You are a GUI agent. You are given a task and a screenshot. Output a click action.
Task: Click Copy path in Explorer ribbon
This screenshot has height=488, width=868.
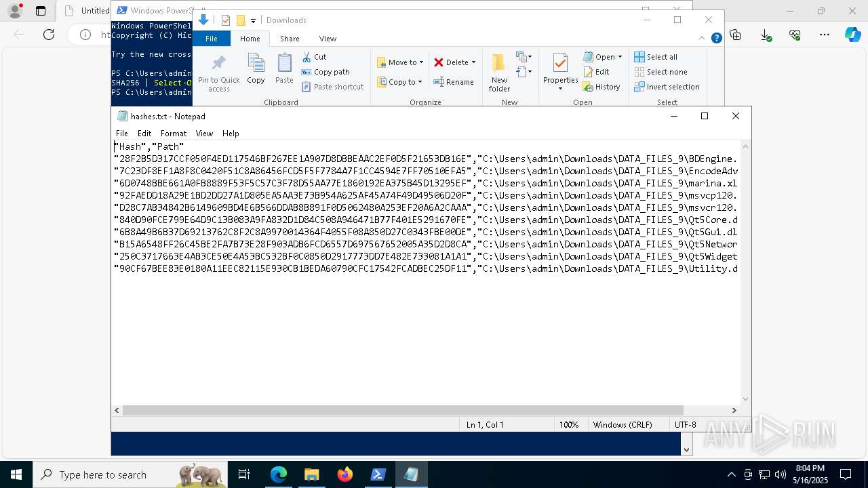(x=325, y=72)
